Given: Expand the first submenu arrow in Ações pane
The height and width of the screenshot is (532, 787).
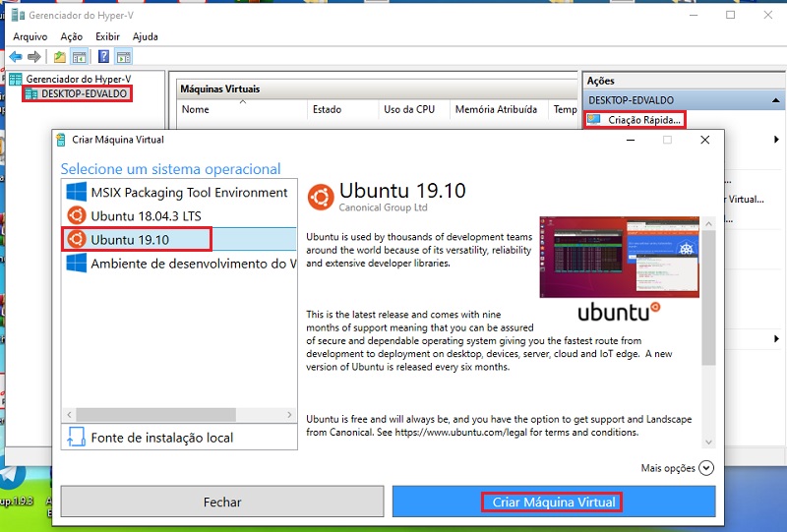Looking at the screenshot, I should [x=776, y=139].
